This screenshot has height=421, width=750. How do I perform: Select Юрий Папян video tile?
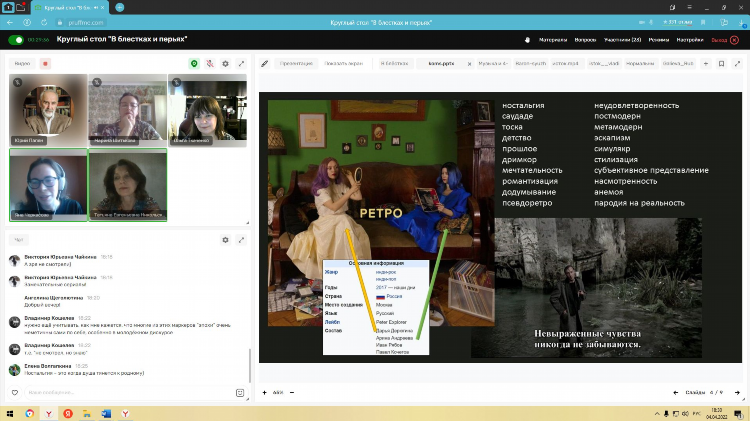(48, 110)
